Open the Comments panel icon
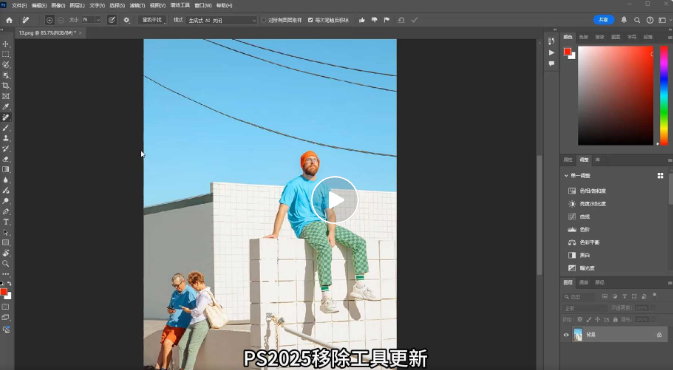The height and width of the screenshot is (370, 673). coord(551,64)
